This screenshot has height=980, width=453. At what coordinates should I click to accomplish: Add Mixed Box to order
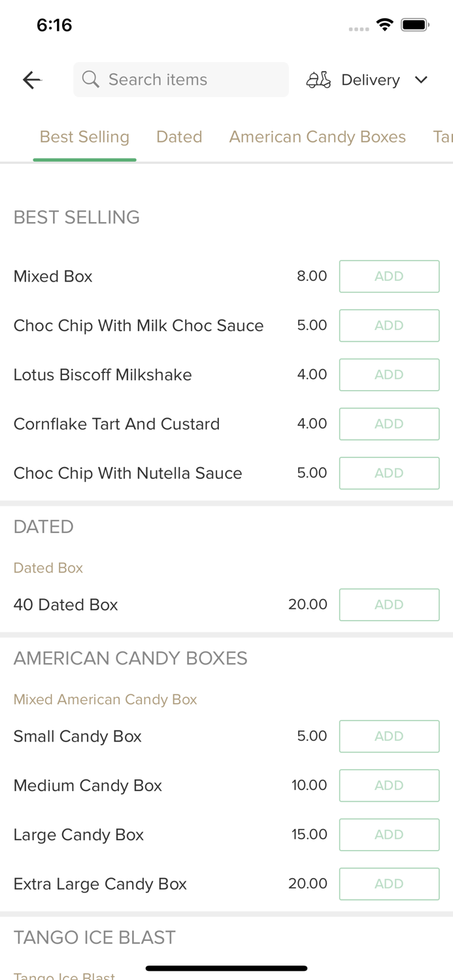click(389, 276)
